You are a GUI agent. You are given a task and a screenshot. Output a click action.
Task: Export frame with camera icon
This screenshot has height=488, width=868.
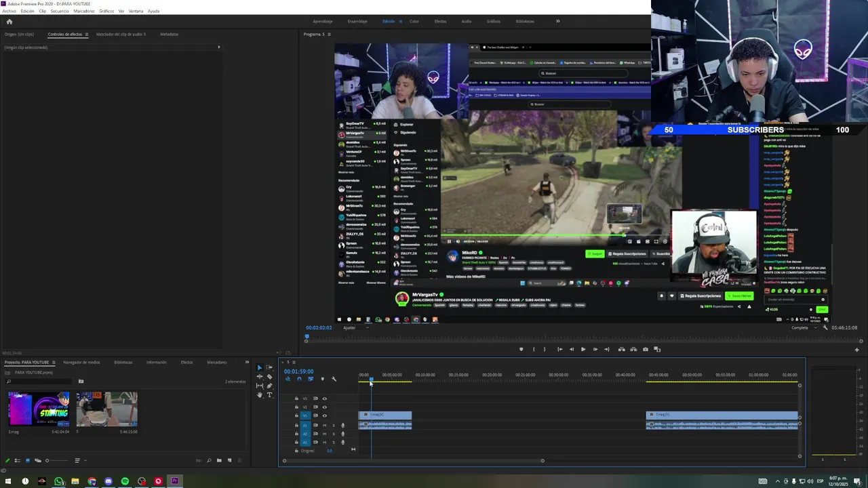pyautogui.click(x=645, y=349)
